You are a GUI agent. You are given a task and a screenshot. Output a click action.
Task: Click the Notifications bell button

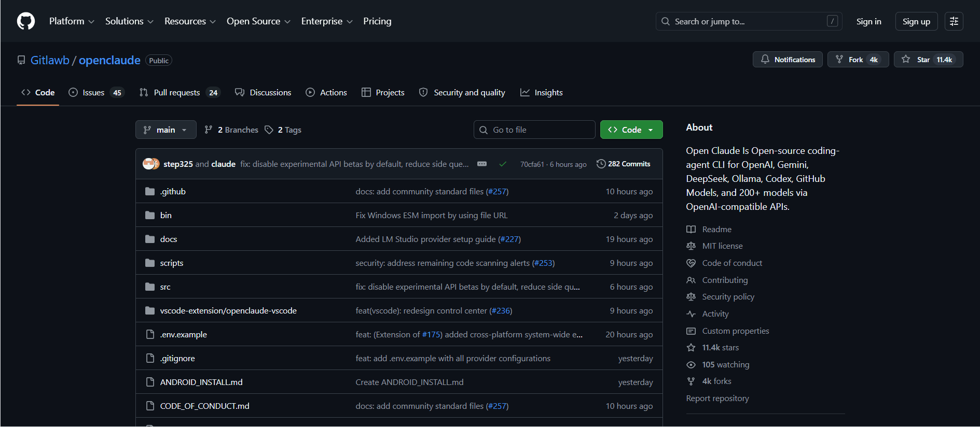click(x=787, y=60)
